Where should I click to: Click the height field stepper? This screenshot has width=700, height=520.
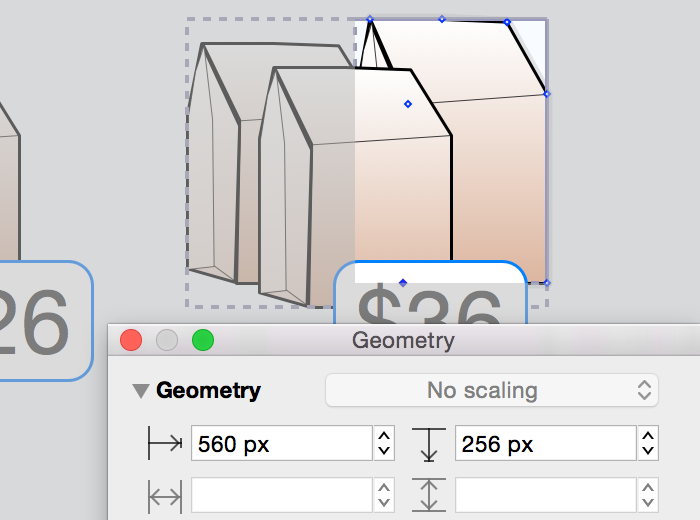point(648,494)
